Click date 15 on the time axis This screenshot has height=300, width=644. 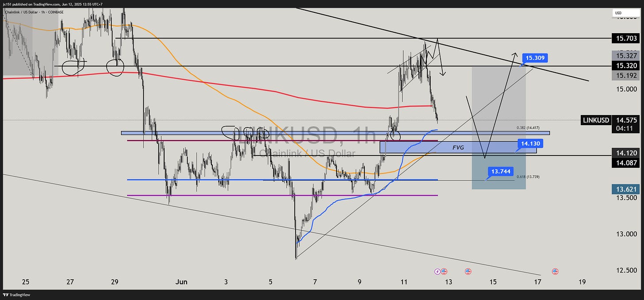(493, 282)
